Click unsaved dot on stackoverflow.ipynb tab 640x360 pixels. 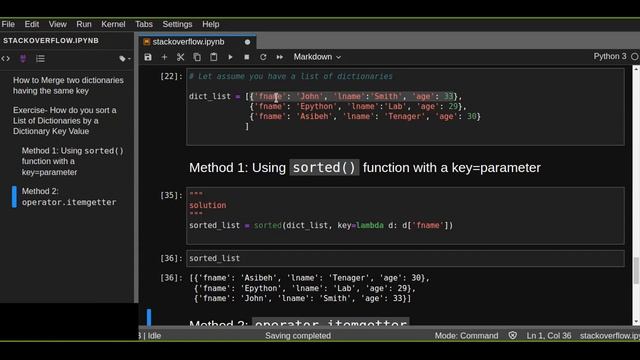coord(247,42)
